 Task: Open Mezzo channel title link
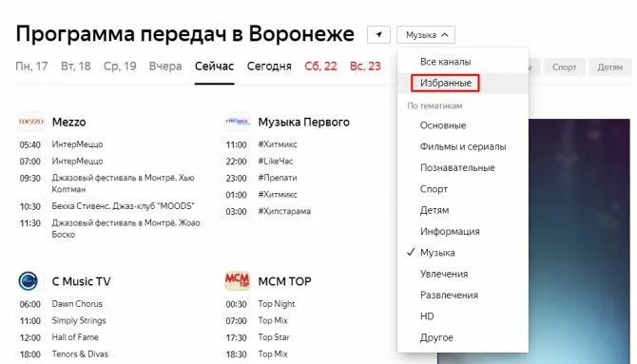[x=68, y=122]
